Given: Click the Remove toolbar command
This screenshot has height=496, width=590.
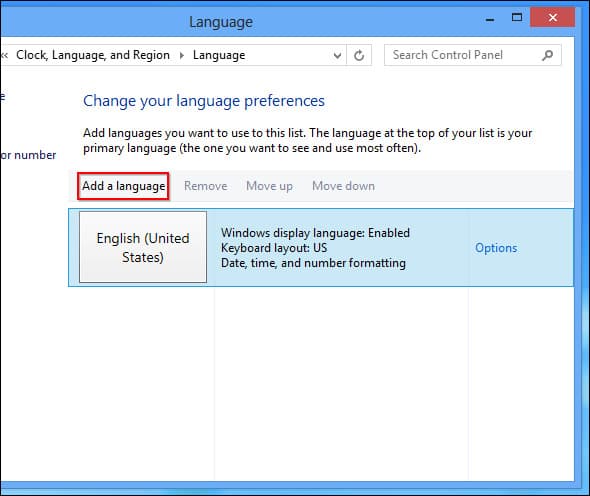Looking at the screenshot, I should pyautogui.click(x=205, y=186).
